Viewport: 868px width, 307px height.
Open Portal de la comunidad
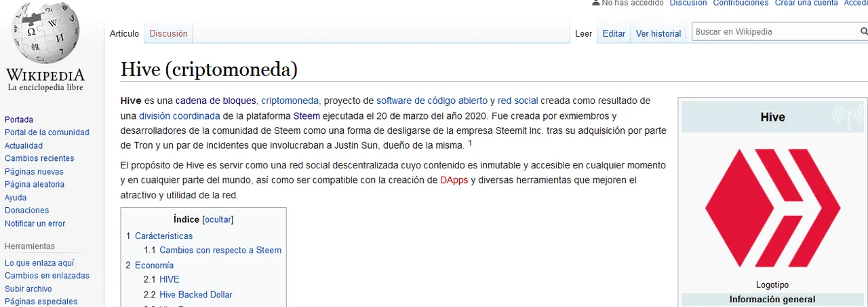click(47, 132)
